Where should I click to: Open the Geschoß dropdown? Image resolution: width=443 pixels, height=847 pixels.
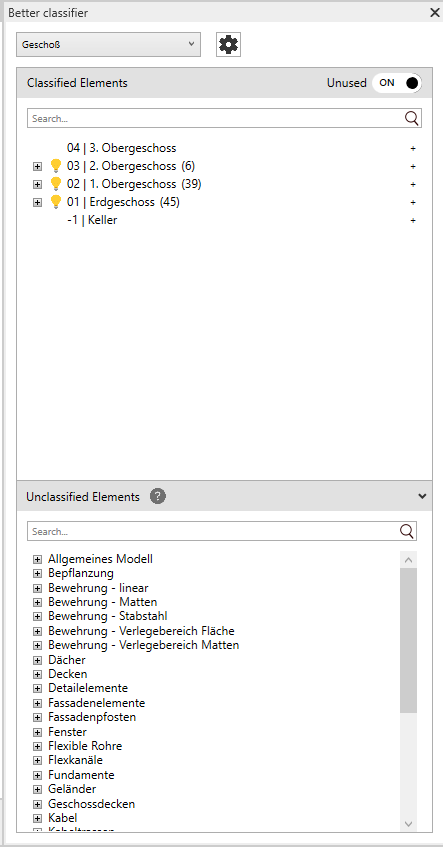(x=109, y=45)
